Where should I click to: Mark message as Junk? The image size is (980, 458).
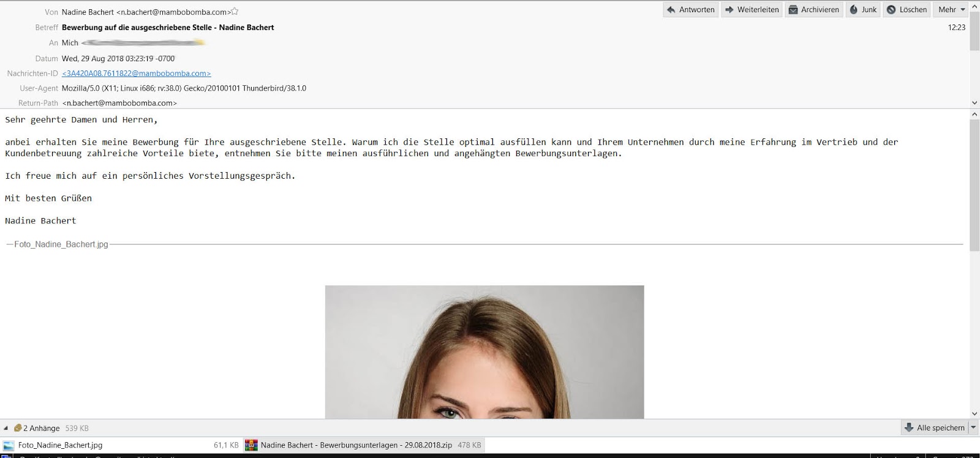[863, 10]
